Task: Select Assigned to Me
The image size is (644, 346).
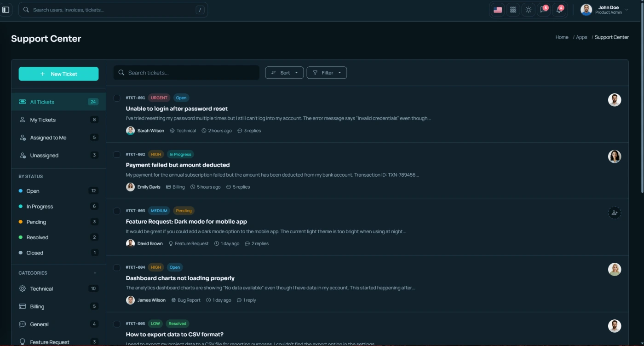Action: (x=58, y=138)
